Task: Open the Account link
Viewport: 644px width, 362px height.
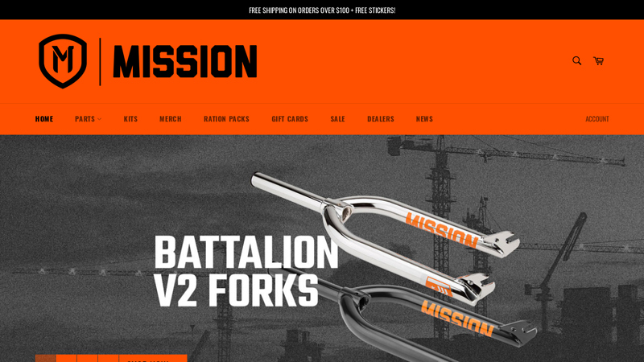Action: click(x=597, y=119)
